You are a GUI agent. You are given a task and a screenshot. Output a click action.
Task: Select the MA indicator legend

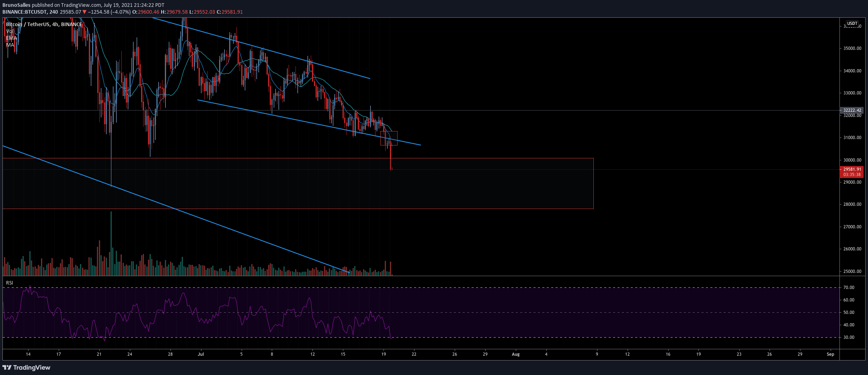[x=10, y=45]
